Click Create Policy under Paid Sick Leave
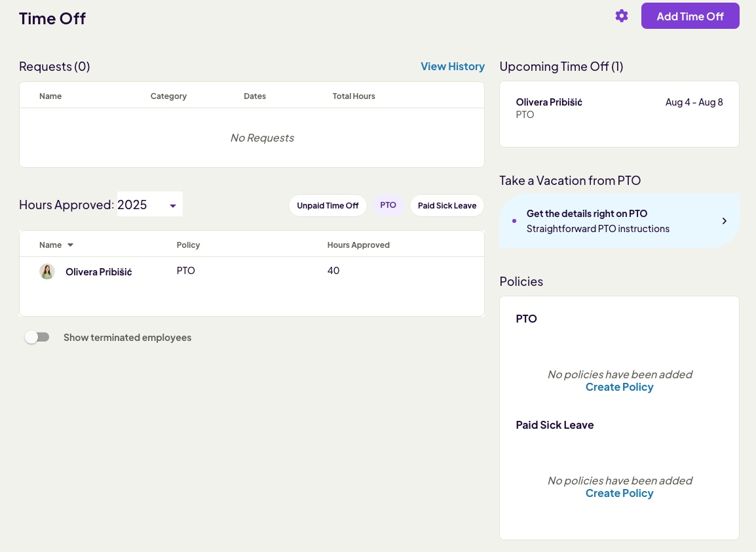756x552 pixels. tap(619, 494)
